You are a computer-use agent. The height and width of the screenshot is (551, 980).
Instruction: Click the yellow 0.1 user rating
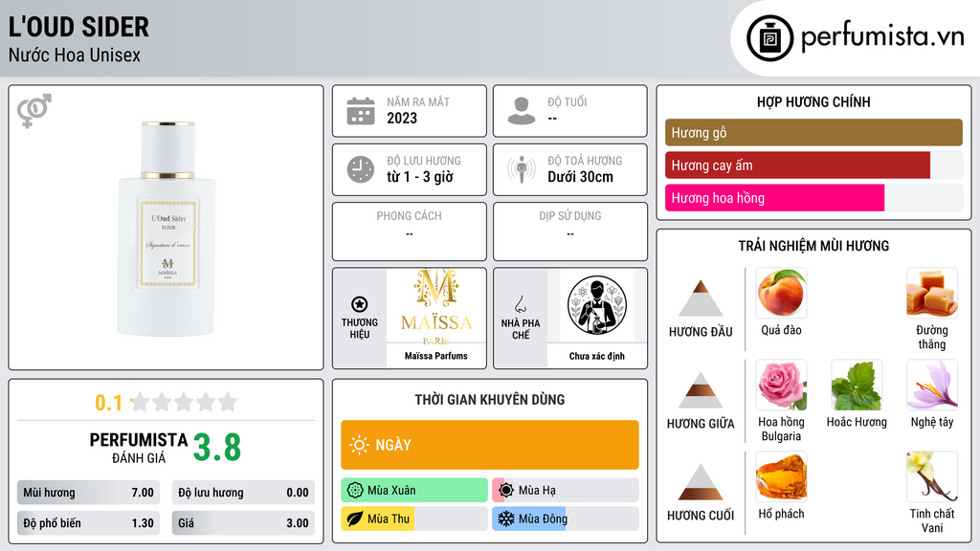pyautogui.click(x=108, y=403)
